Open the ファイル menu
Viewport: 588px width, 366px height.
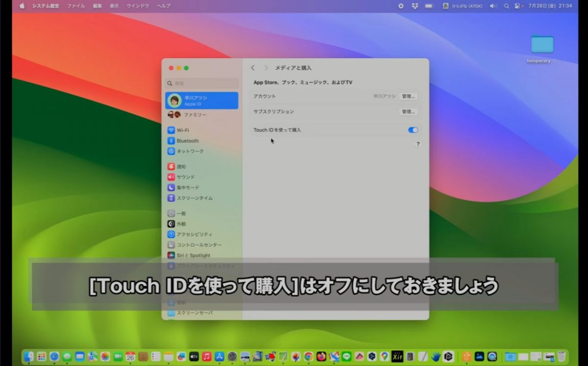coord(76,6)
